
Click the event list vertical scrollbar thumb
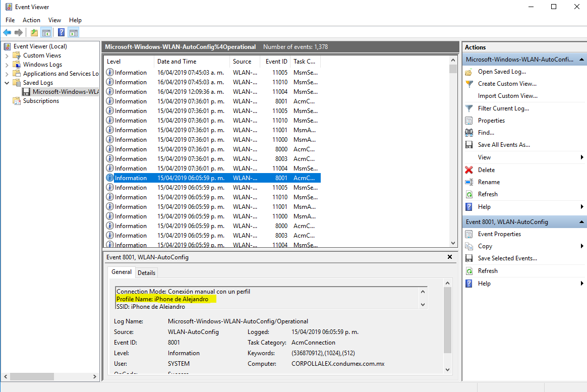pos(453,69)
